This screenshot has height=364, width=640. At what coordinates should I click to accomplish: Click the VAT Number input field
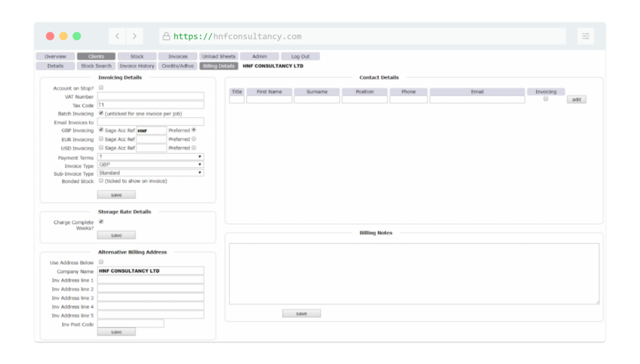[x=150, y=96]
